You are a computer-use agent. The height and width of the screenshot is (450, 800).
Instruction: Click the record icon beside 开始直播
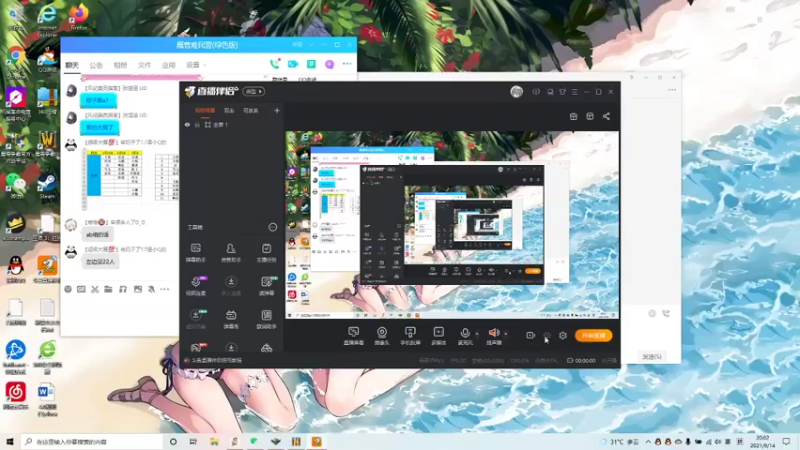pyautogui.click(x=531, y=335)
